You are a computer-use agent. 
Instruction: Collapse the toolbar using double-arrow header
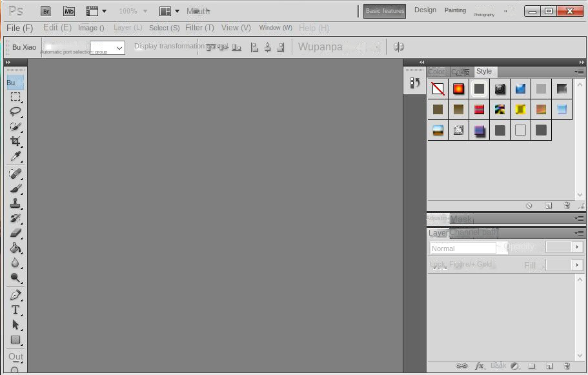tap(8, 63)
